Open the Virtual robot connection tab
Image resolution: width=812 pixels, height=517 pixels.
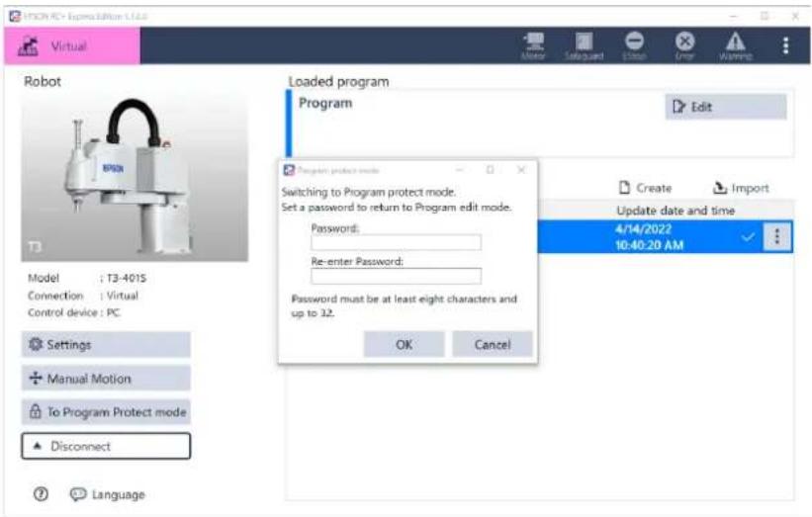pyautogui.click(x=72, y=46)
